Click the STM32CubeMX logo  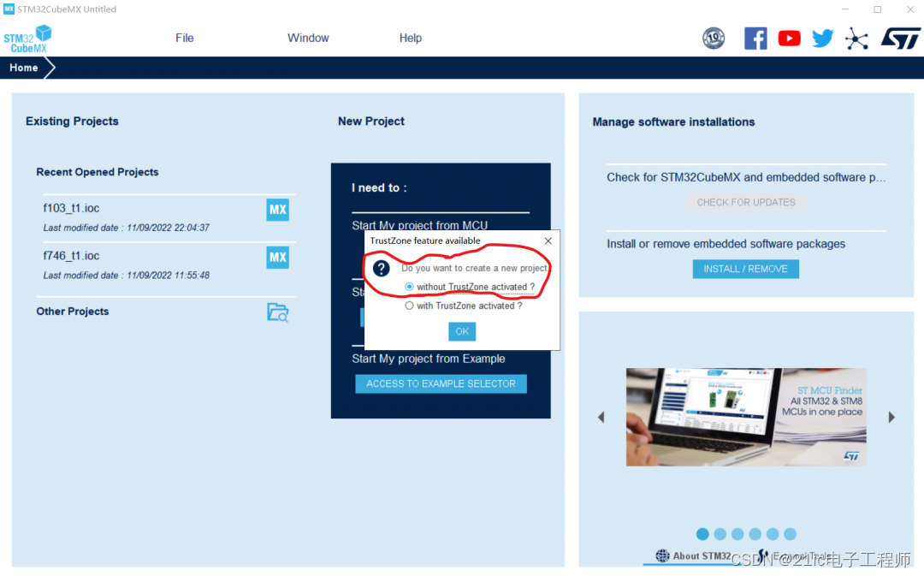pos(27,39)
